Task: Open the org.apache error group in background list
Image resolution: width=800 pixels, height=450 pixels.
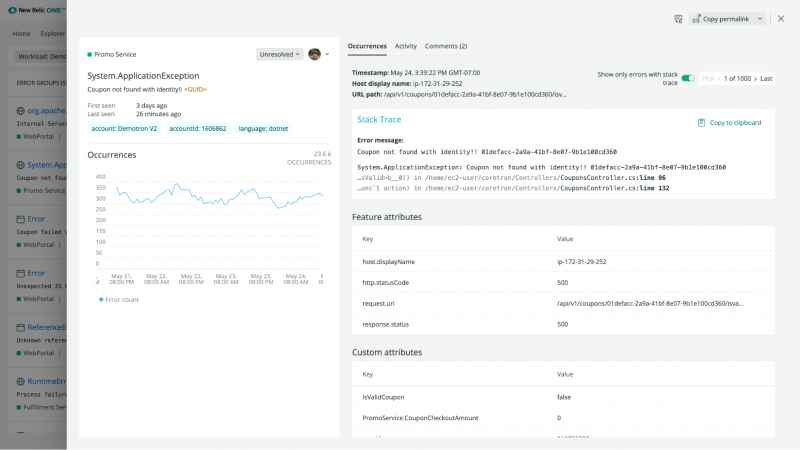Action: (x=46, y=111)
